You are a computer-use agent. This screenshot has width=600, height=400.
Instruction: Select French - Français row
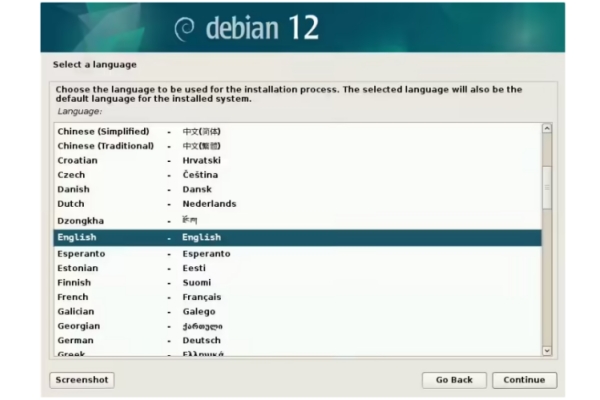tap(298, 297)
